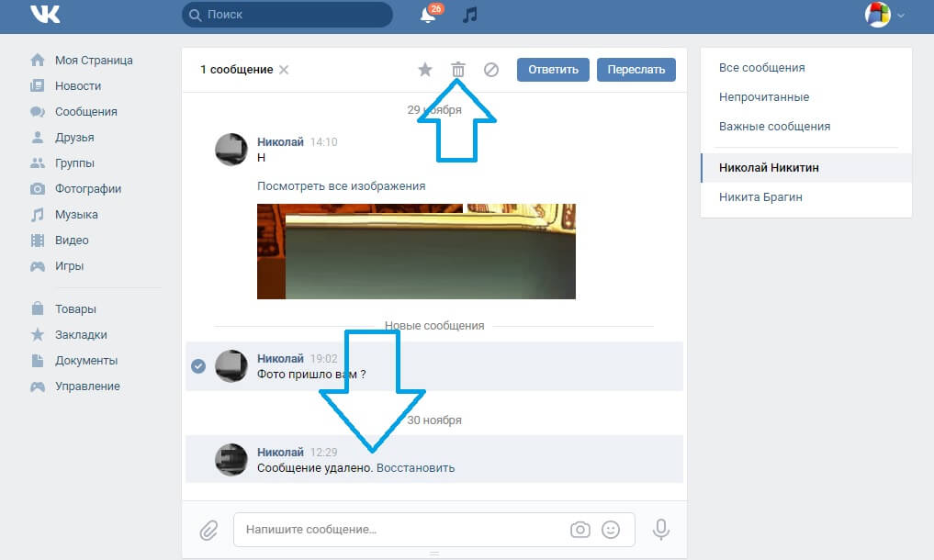Image resolution: width=934 pixels, height=560 pixels.
Task: Click Николай avatar on 12:29 message
Action: point(231,459)
